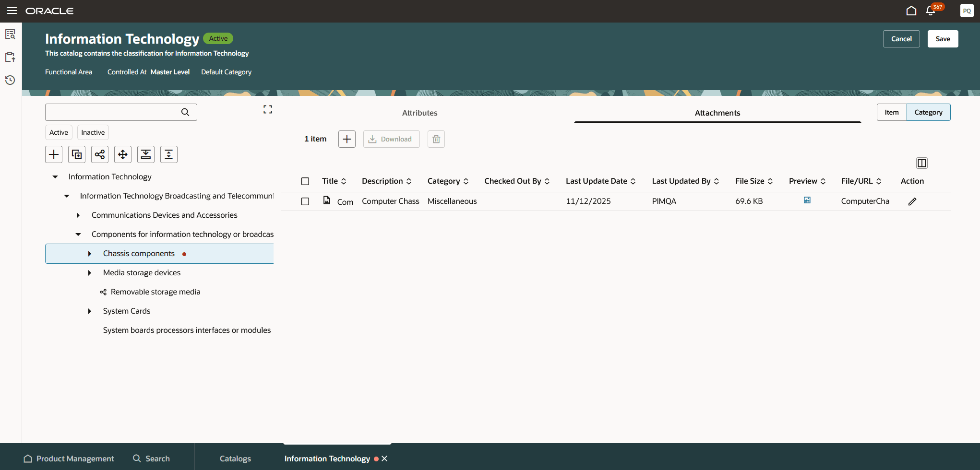Open the notifications bell
This screenshot has width=980, height=470.
(931, 11)
